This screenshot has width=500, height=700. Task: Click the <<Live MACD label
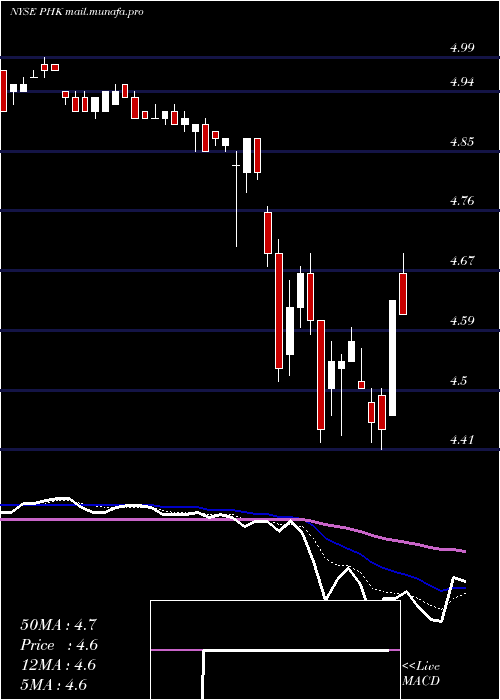click(421, 674)
